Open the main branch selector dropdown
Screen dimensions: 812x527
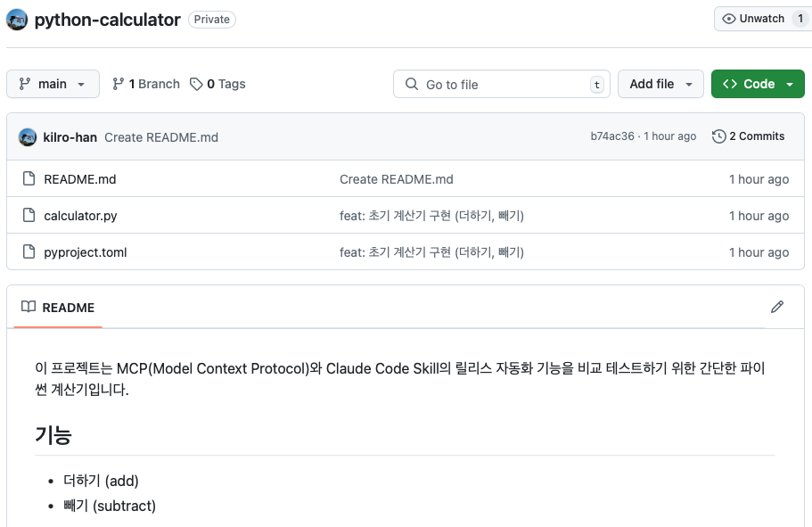point(53,84)
